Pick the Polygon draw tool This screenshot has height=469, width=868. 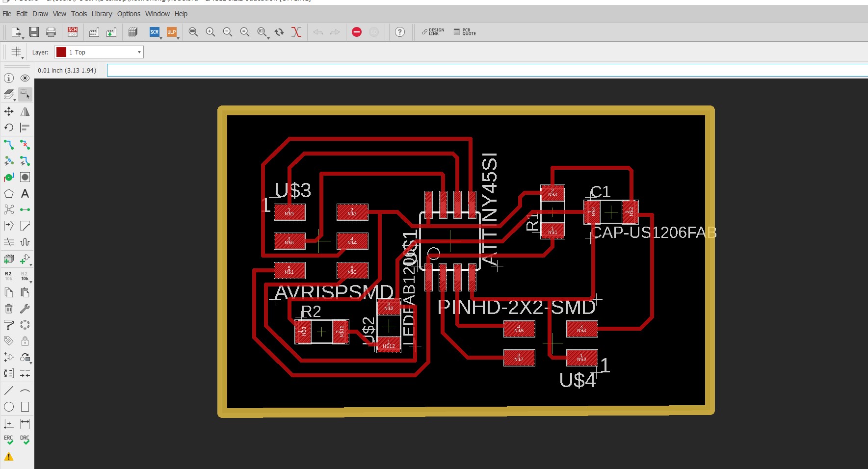pyautogui.click(x=9, y=193)
